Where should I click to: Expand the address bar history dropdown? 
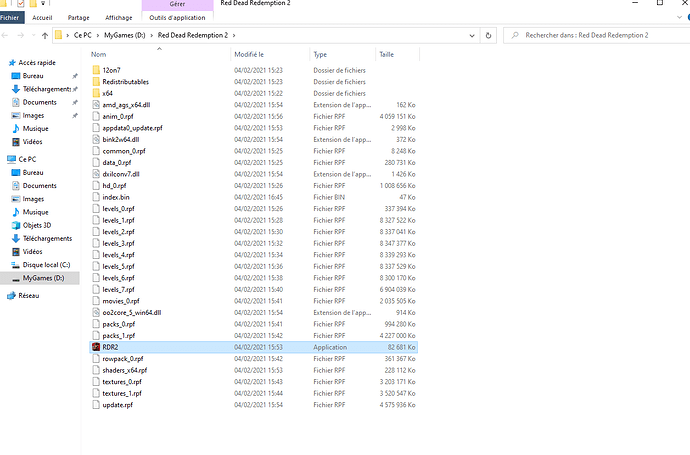click(x=472, y=36)
